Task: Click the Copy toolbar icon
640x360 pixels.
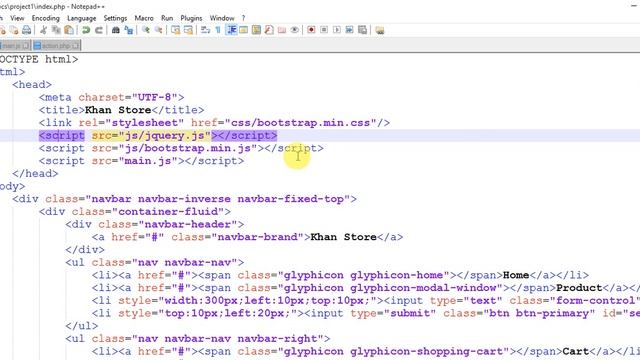Action: (56, 30)
